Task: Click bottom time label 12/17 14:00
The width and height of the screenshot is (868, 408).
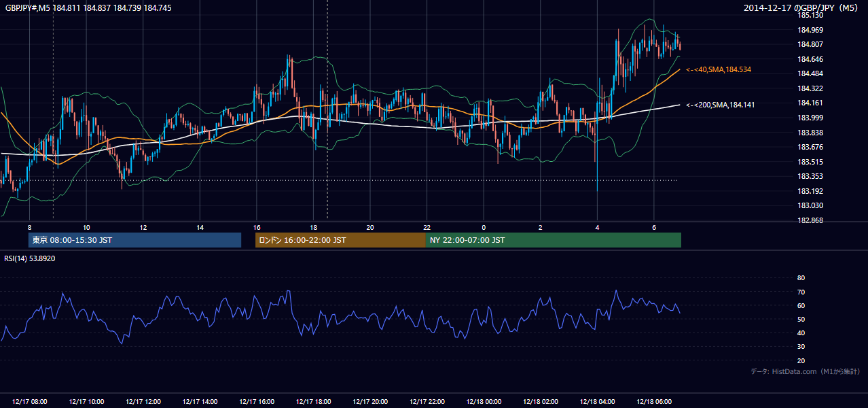Action: pos(200,402)
